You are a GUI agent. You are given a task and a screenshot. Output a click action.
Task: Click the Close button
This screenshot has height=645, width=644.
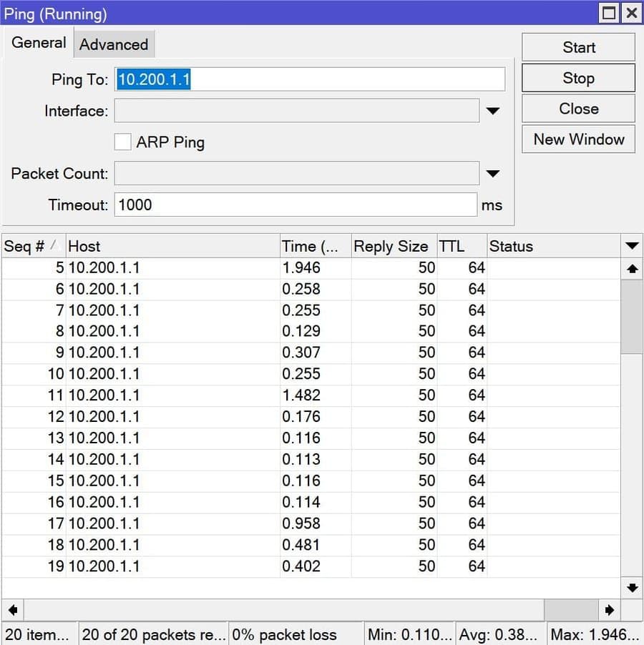tap(578, 109)
